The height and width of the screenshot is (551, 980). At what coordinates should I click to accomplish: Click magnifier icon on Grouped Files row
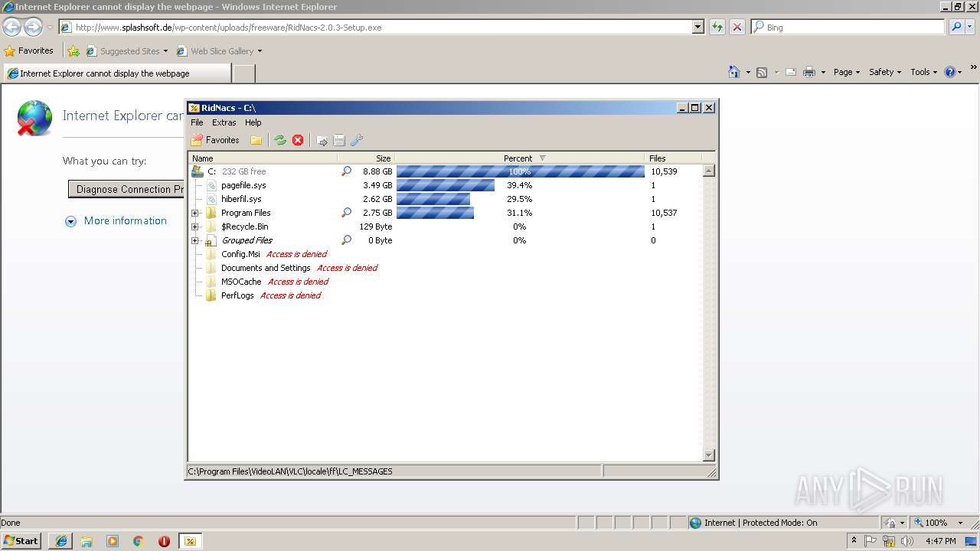point(346,240)
